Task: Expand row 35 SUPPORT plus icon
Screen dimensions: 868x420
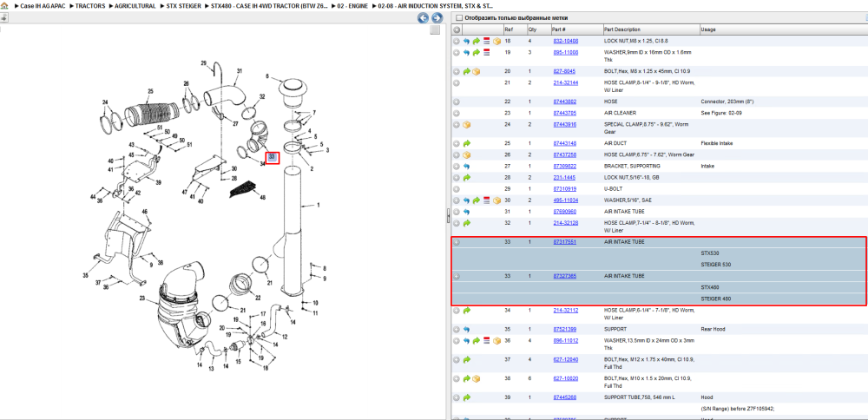Action: [x=457, y=329]
